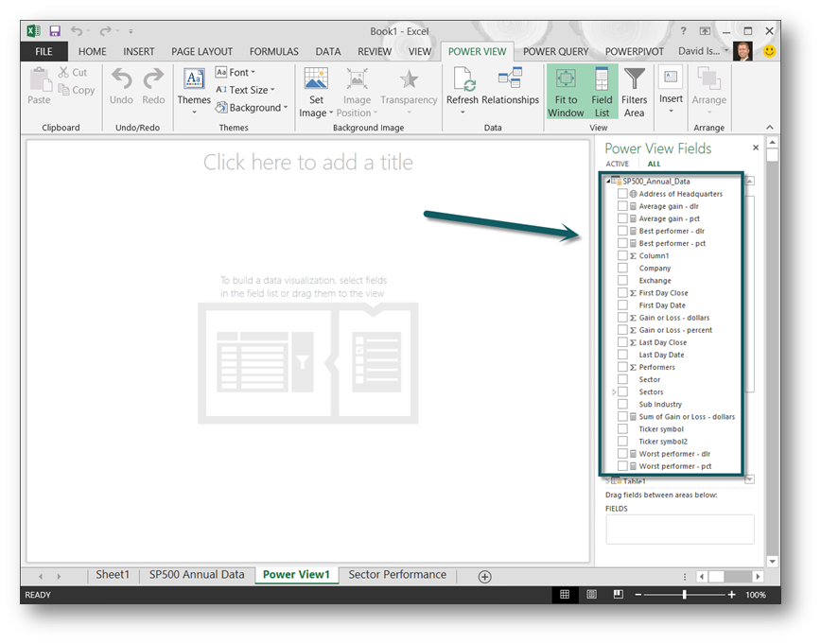
Task: Click the Refresh data icon
Action: click(x=463, y=79)
